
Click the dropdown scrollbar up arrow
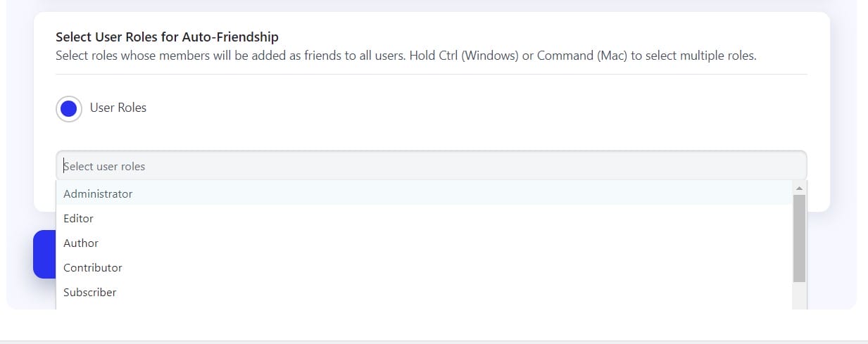(799, 188)
